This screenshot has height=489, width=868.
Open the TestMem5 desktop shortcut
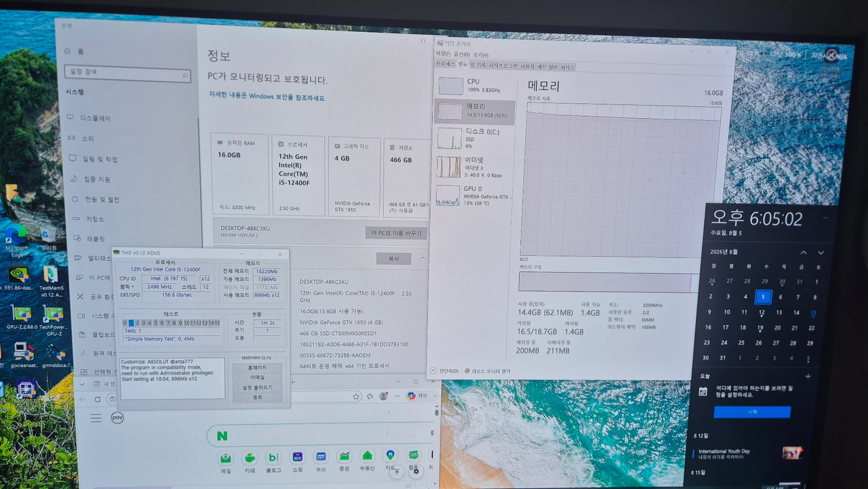pyautogui.click(x=51, y=281)
